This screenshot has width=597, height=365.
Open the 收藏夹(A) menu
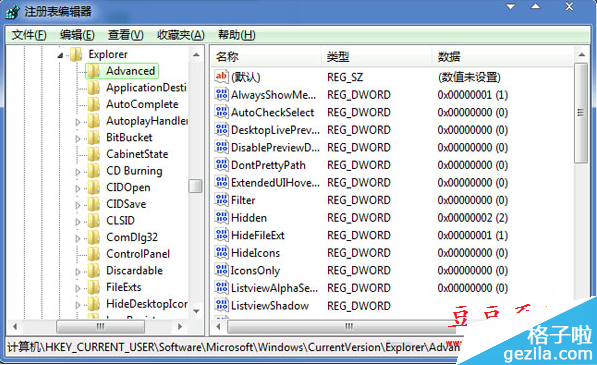pos(181,35)
